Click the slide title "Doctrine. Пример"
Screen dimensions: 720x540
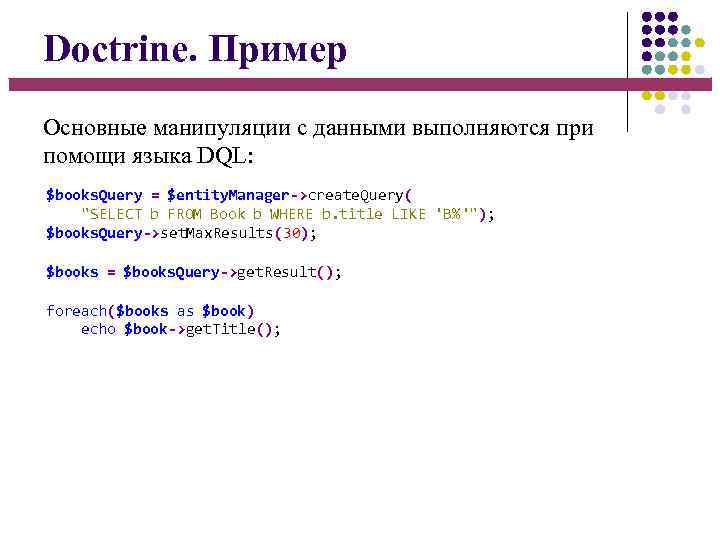(195, 50)
